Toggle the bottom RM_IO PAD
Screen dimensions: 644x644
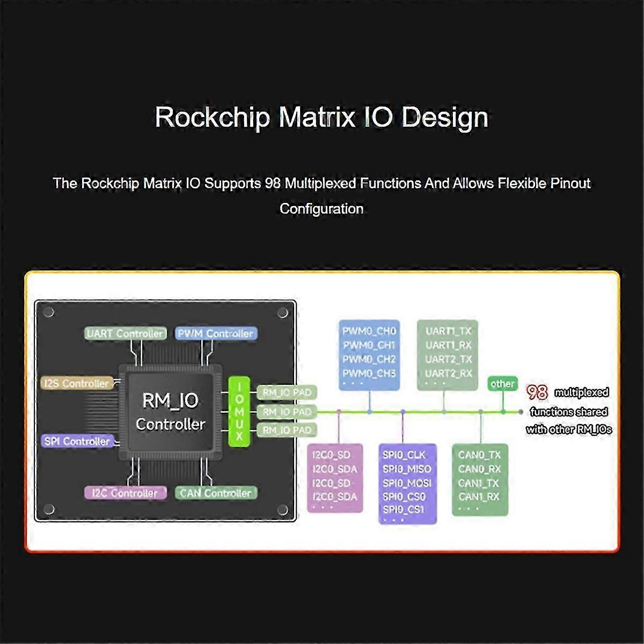point(287,430)
